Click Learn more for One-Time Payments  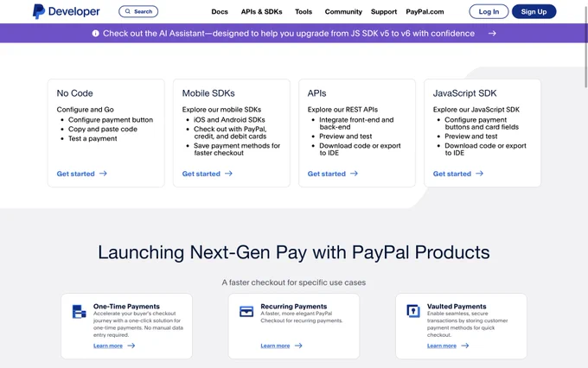point(108,346)
